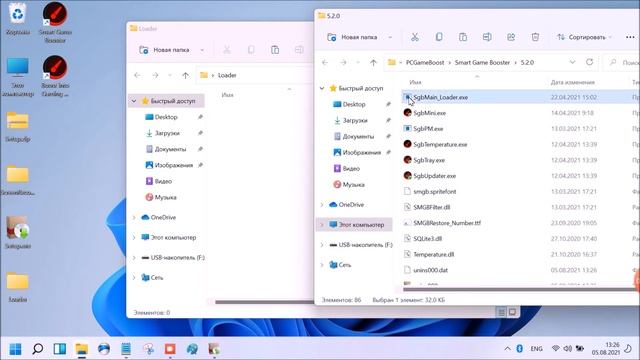640x360 pixels.
Task: Go up one level in 5.2.0 window
Action: tap(373, 62)
